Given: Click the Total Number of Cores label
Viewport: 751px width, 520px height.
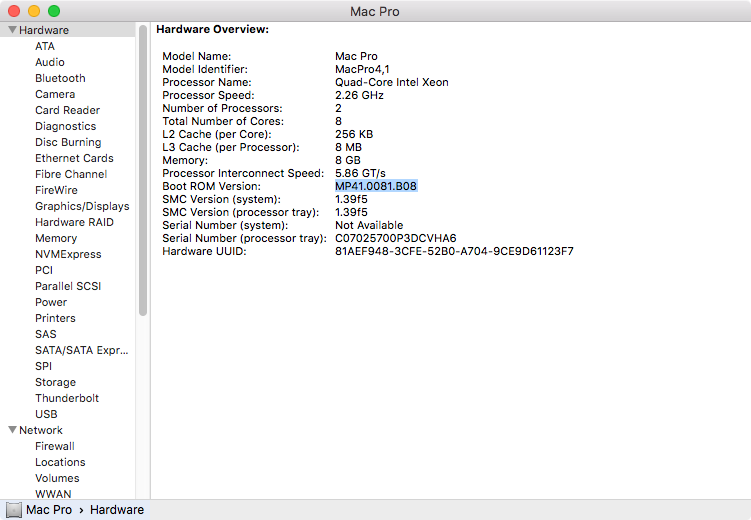Looking at the screenshot, I should (223, 122).
